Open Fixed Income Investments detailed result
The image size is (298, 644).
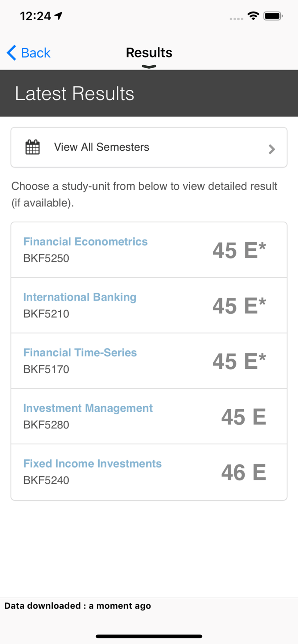click(92, 464)
